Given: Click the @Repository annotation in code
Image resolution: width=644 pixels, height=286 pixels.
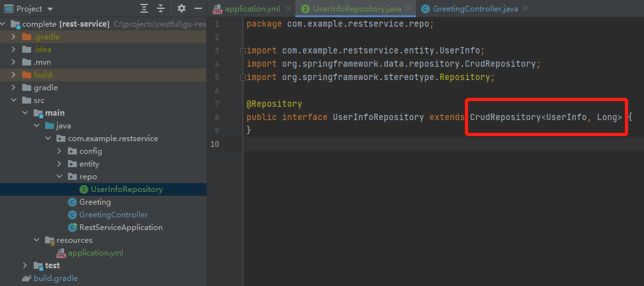Looking at the screenshot, I should pyautogui.click(x=274, y=104).
